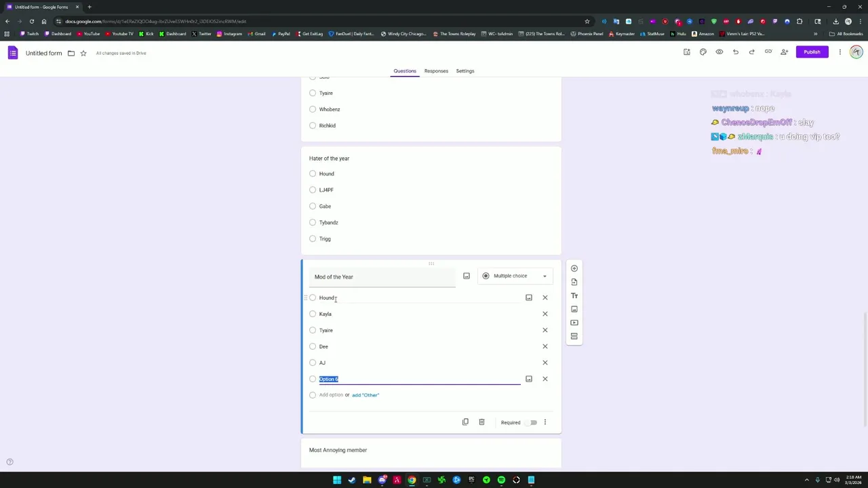Click the Untitled form title field
The image size is (868, 488).
(x=43, y=53)
